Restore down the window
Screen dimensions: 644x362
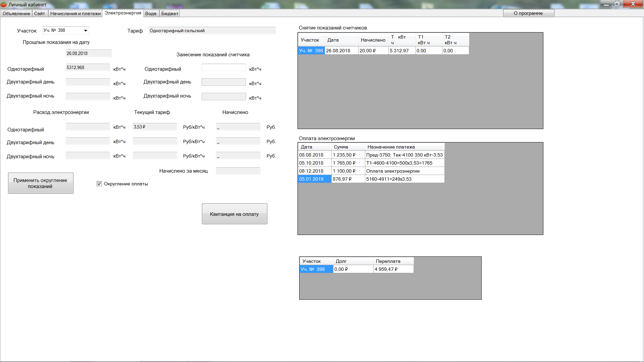[617, 4]
